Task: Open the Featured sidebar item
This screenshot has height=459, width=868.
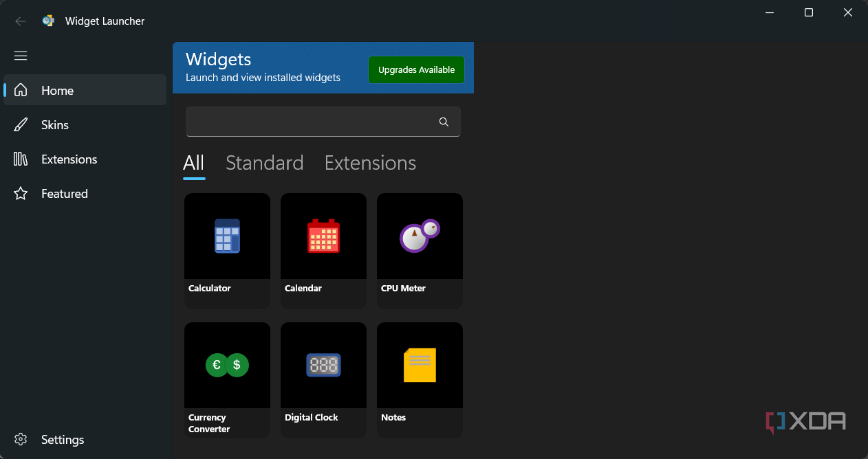Action: 85,193
